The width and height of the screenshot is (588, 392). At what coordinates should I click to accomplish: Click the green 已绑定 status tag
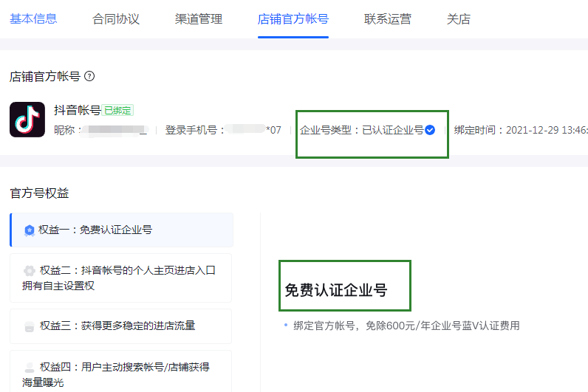pos(117,110)
